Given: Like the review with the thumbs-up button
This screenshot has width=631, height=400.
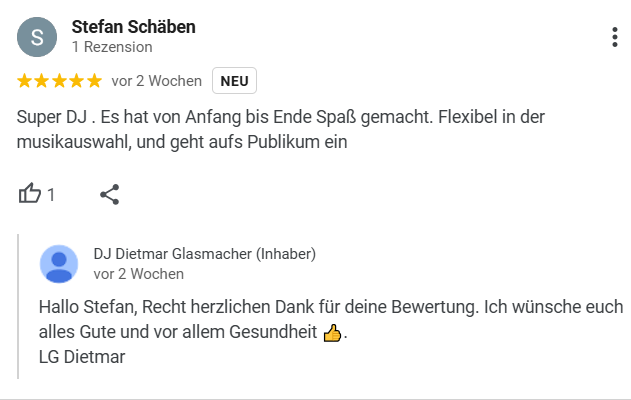Looking at the screenshot, I should 30,194.
